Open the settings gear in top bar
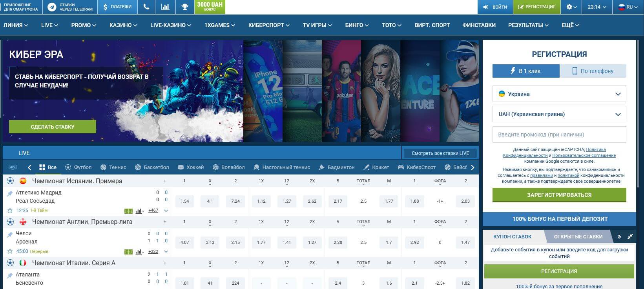 click(x=571, y=7)
